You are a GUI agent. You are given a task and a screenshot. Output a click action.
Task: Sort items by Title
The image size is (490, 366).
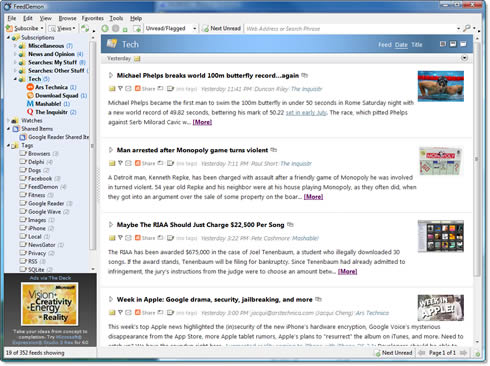point(417,45)
